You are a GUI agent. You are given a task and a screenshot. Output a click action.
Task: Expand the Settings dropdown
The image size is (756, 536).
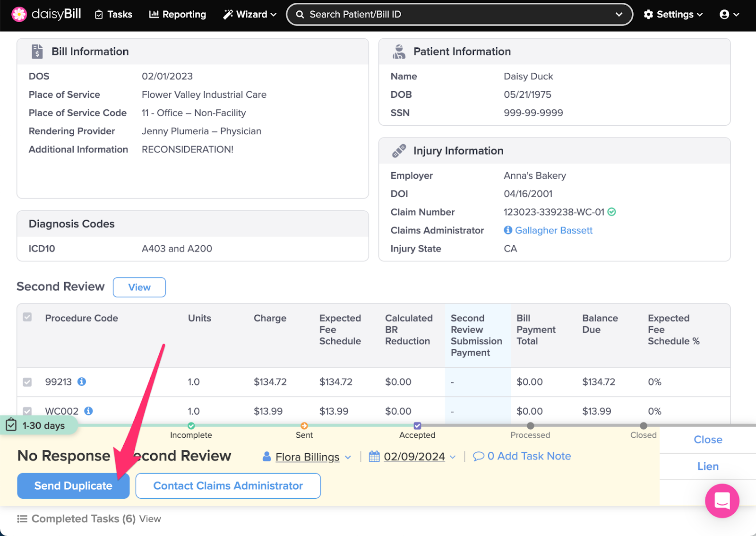click(673, 15)
